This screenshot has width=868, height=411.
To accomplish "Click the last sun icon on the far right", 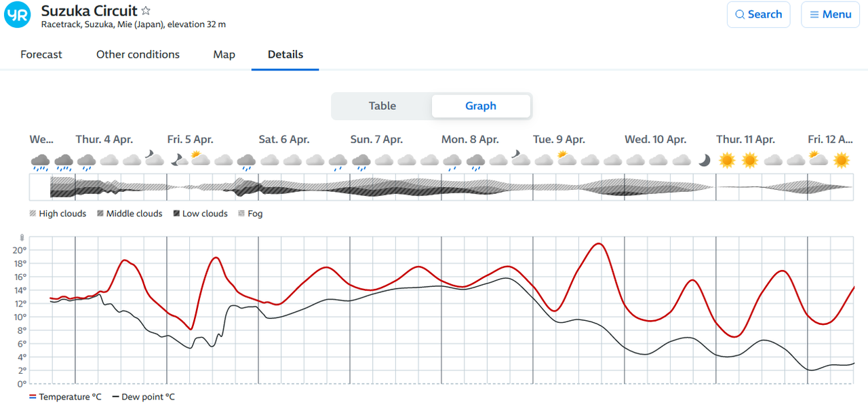I will [842, 160].
